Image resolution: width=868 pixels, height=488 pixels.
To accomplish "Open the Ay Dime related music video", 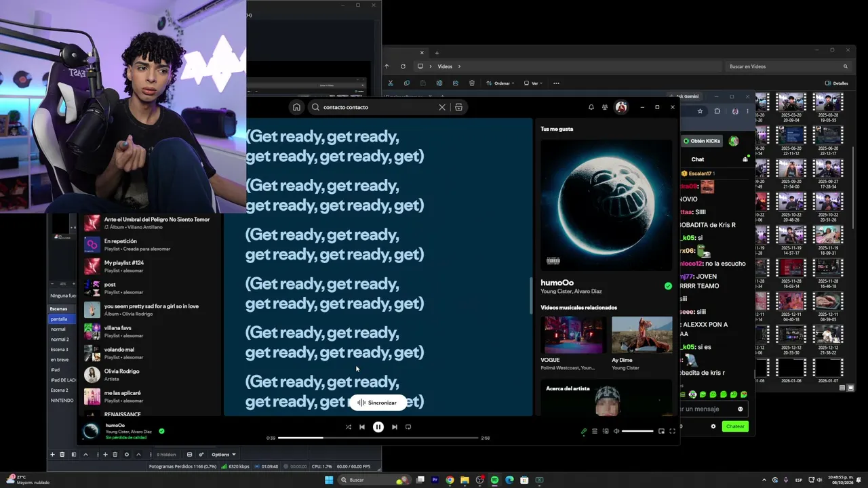I will point(642,335).
